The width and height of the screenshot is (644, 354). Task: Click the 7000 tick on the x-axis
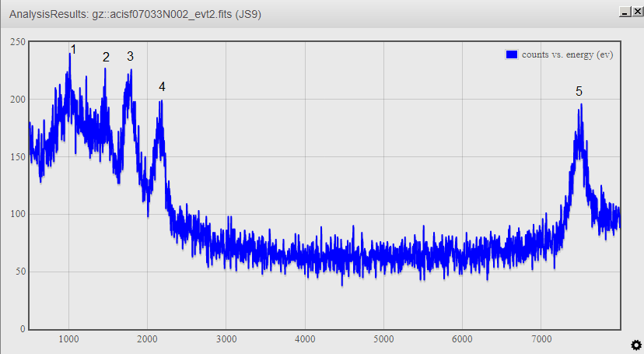pos(541,338)
